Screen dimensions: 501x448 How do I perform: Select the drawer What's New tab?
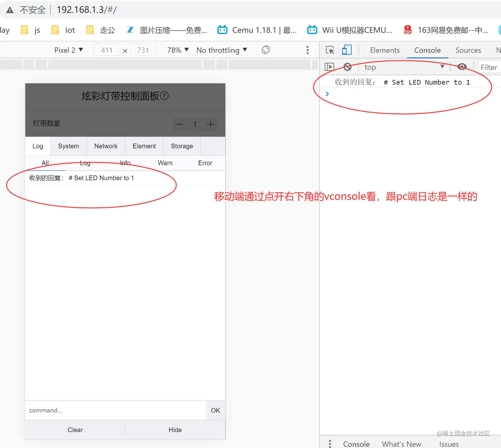tap(402, 444)
